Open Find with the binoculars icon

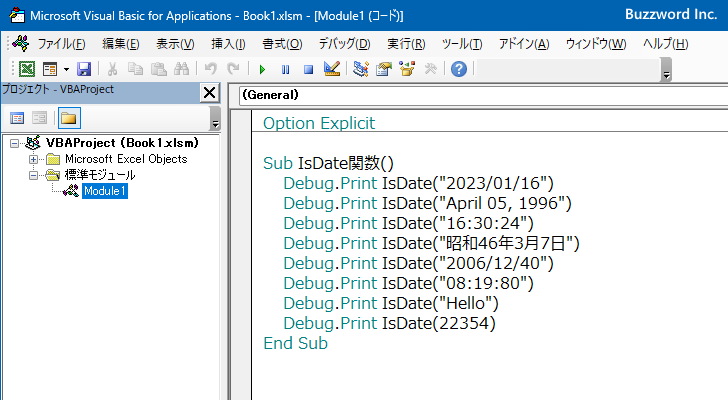182,69
